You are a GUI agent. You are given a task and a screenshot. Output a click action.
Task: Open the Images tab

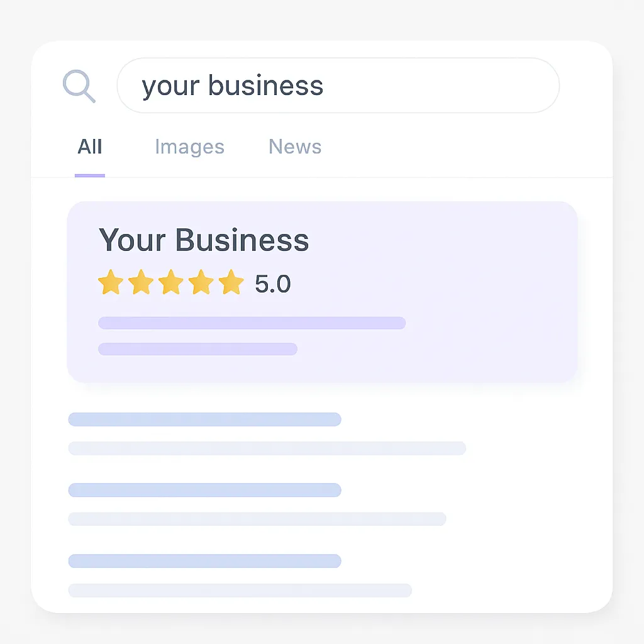pyautogui.click(x=189, y=147)
